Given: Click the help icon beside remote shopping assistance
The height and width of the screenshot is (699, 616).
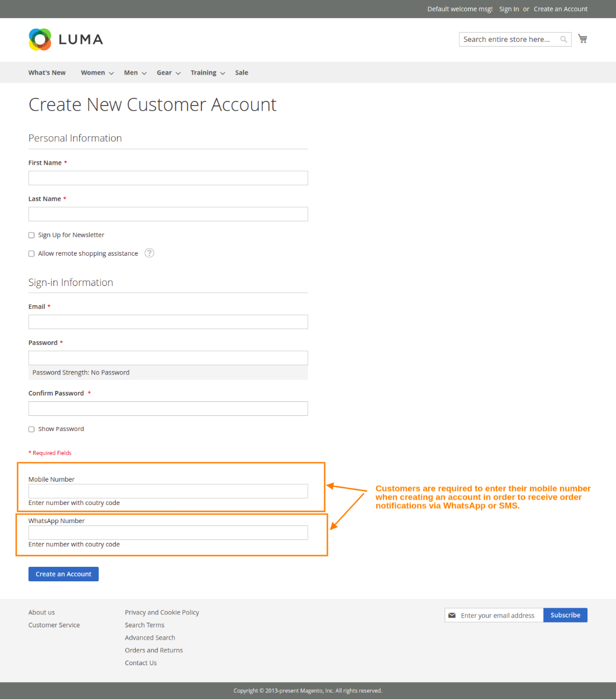Looking at the screenshot, I should pyautogui.click(x=149, y=253).
